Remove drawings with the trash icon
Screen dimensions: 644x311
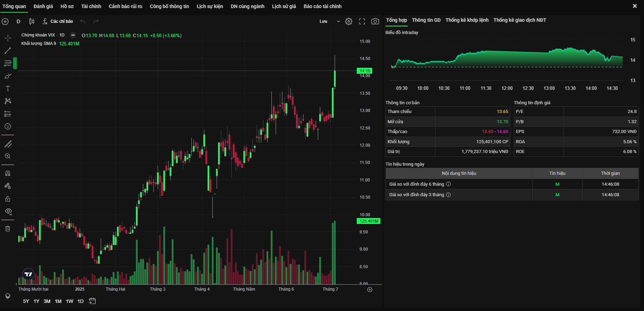point(8,229)
